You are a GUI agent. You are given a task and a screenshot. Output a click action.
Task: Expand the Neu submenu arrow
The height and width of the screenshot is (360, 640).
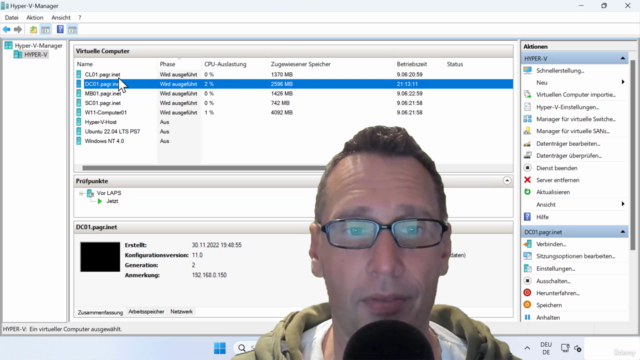tap(623, 82)
